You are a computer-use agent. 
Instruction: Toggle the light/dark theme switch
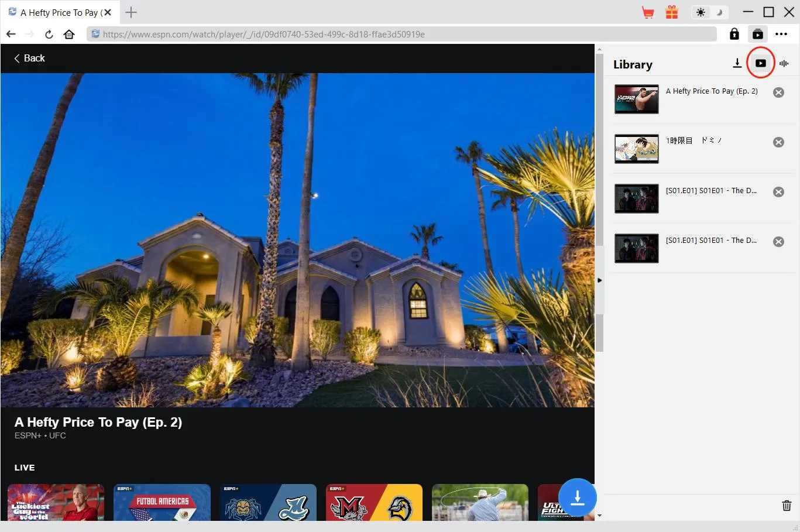709,12
